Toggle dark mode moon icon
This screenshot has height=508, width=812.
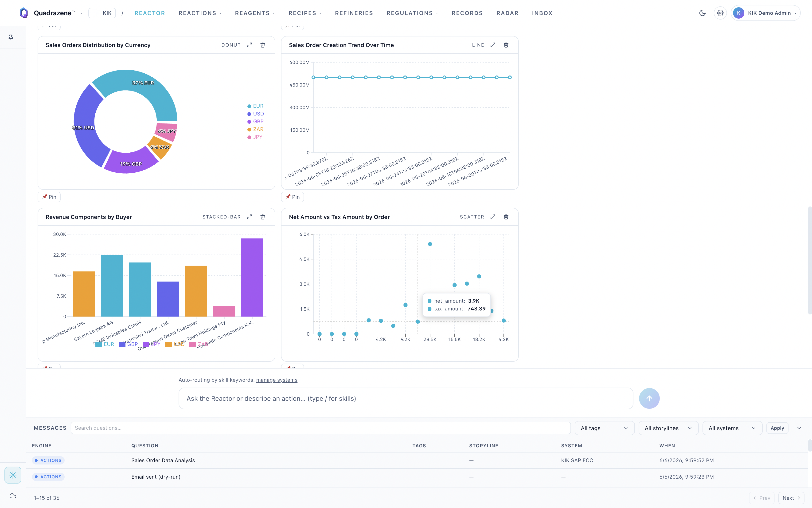pyautogui.click(x=702, y=13)
